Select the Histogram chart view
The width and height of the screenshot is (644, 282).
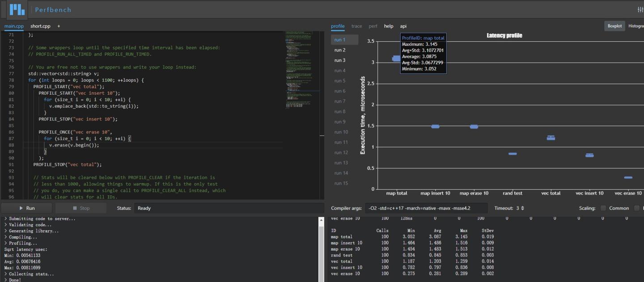click(x=636, y=26)
